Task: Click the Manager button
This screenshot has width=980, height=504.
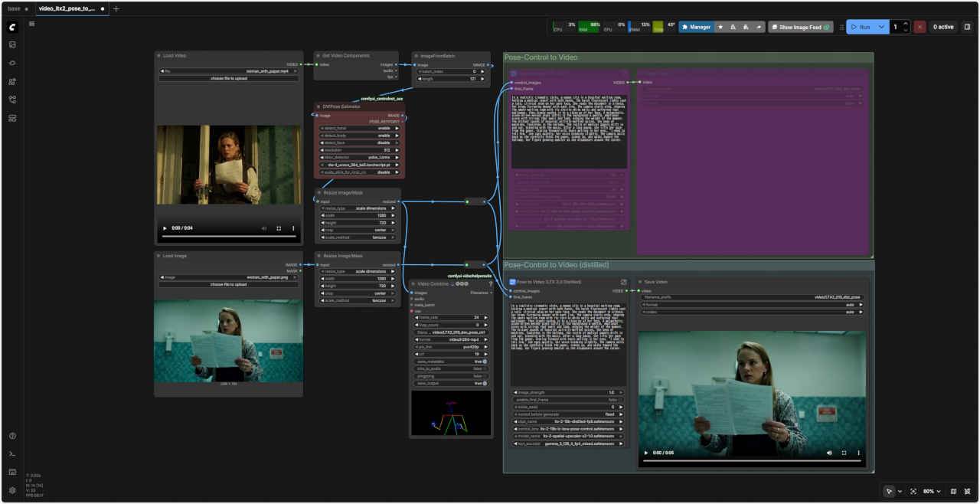Action: (x=695, y=27)
